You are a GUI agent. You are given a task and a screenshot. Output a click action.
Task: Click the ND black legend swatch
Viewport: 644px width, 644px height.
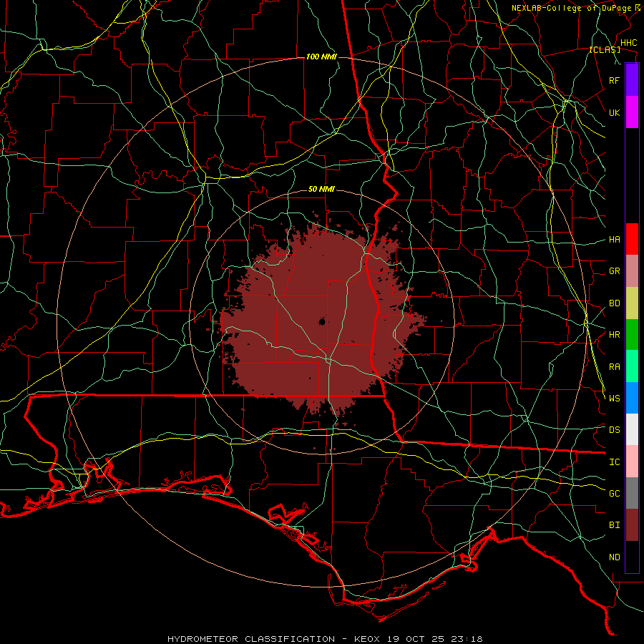coord(632,557)
